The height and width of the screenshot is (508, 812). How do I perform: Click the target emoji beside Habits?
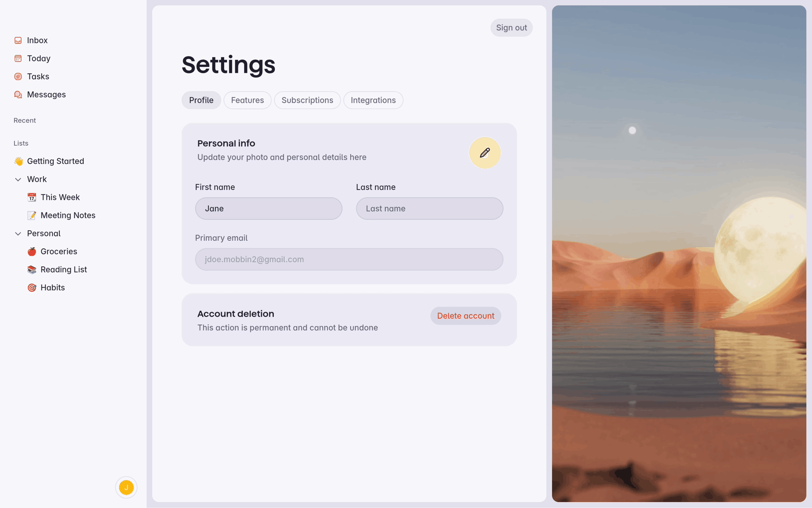click(x=32, y=288)
